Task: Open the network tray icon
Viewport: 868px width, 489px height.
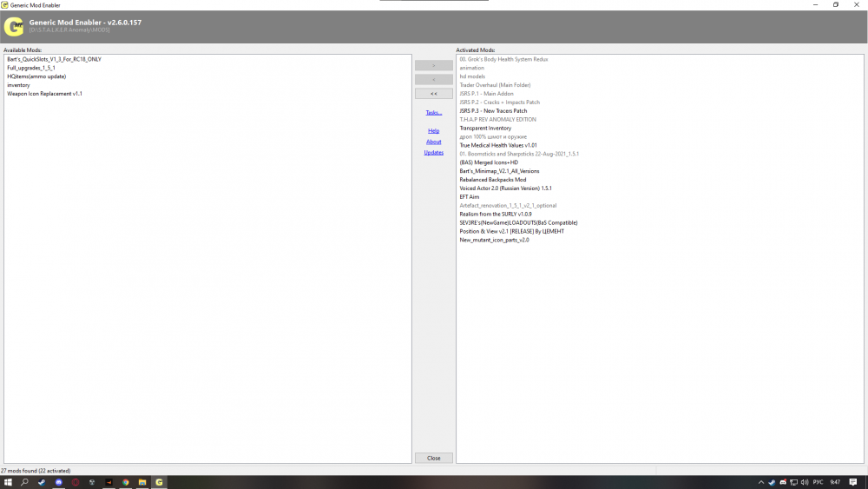Action: click(794, 482)
